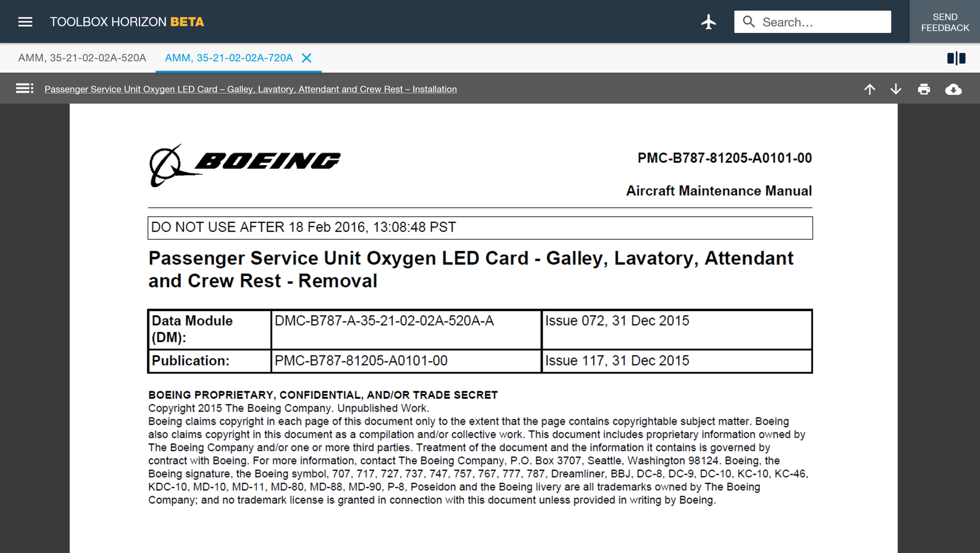980x553 pixels.
Task: Click the TOOLBOX HORIZON BETA title
Action: point(127,22)
